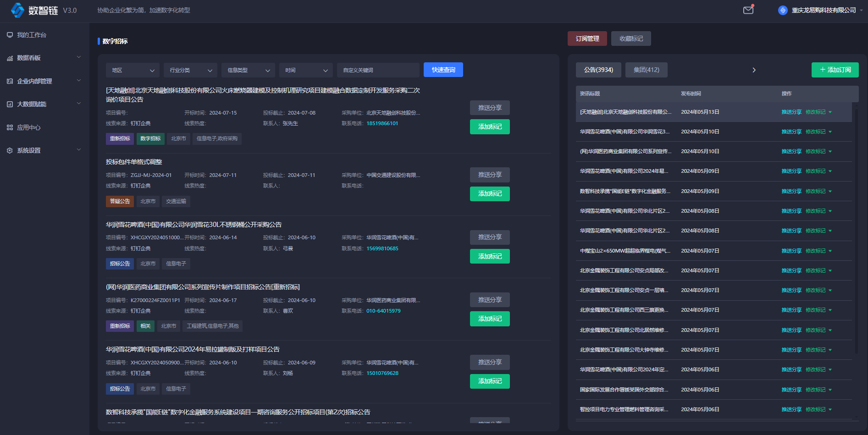Focus the 自定义关键词 input field

pos(378,70)
